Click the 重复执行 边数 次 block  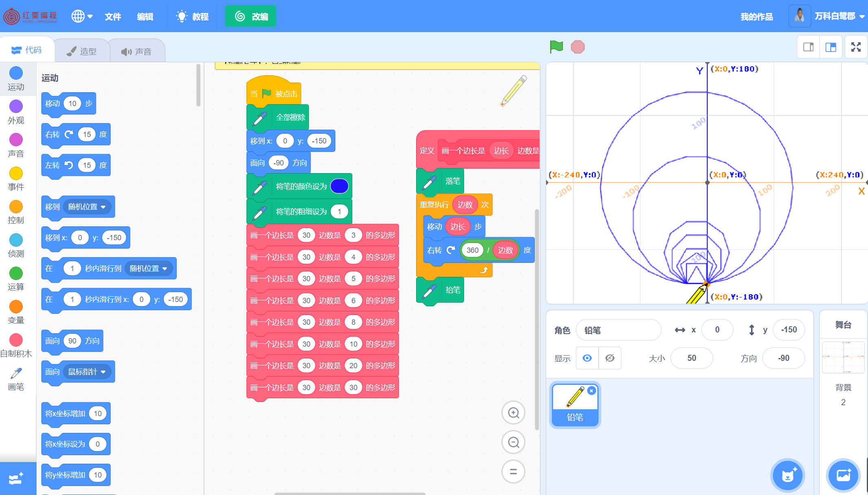454,204
